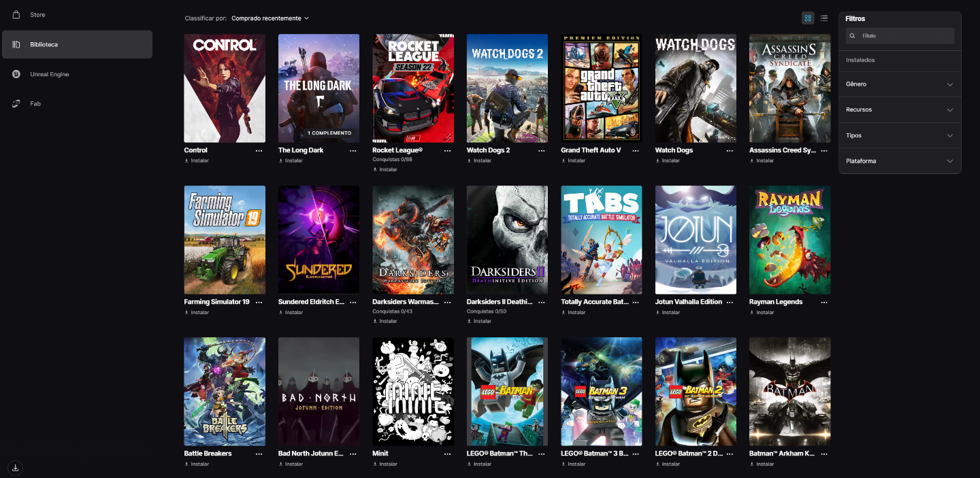Switch to grid view layout
Viewport: 980px width, 478px height.
point(808,18)
